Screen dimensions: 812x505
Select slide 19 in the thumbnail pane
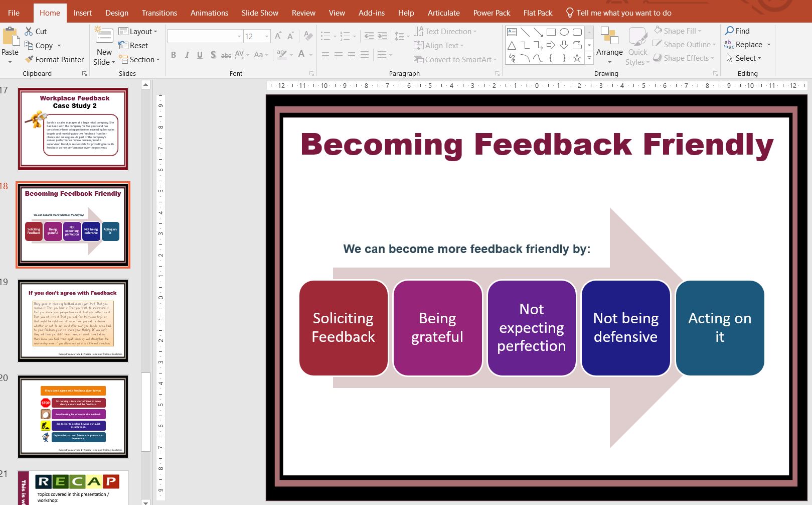tap(73, 320)
